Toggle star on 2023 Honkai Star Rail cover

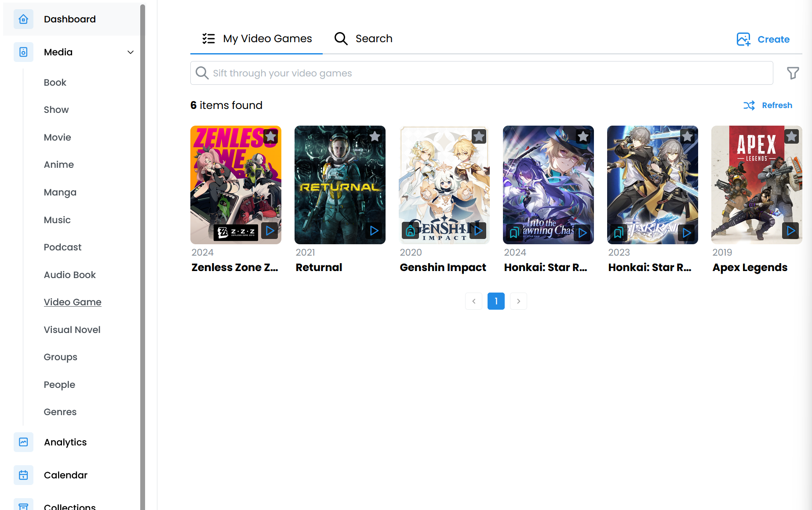(x=688, y=137)
